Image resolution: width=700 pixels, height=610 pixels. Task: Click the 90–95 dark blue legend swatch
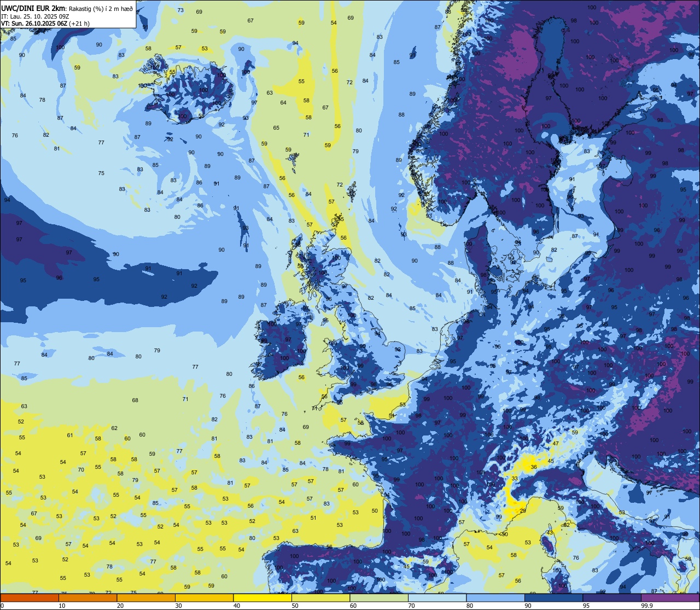(x=553, y=597)
